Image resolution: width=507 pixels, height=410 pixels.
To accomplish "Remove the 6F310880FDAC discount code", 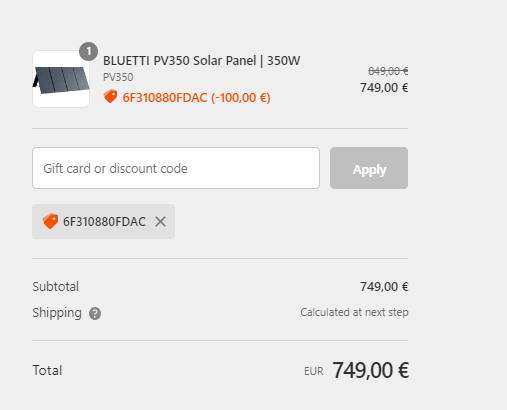I will click(160, 221).
